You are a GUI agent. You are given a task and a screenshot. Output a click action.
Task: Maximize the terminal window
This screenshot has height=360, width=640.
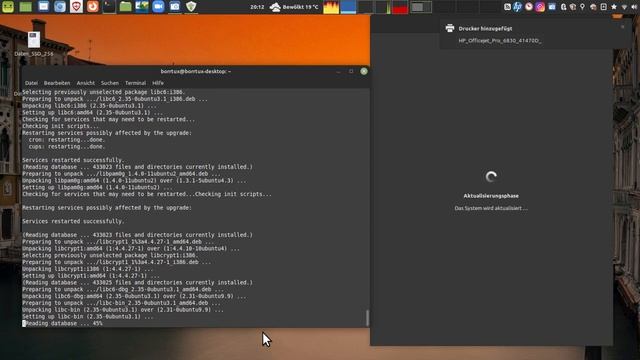(x=351, y=71)
